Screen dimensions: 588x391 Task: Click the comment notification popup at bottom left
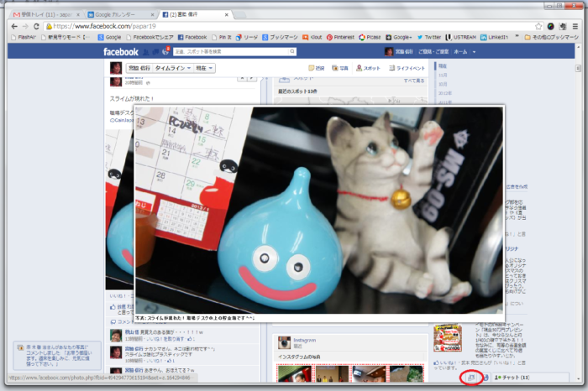pos(57,356)
